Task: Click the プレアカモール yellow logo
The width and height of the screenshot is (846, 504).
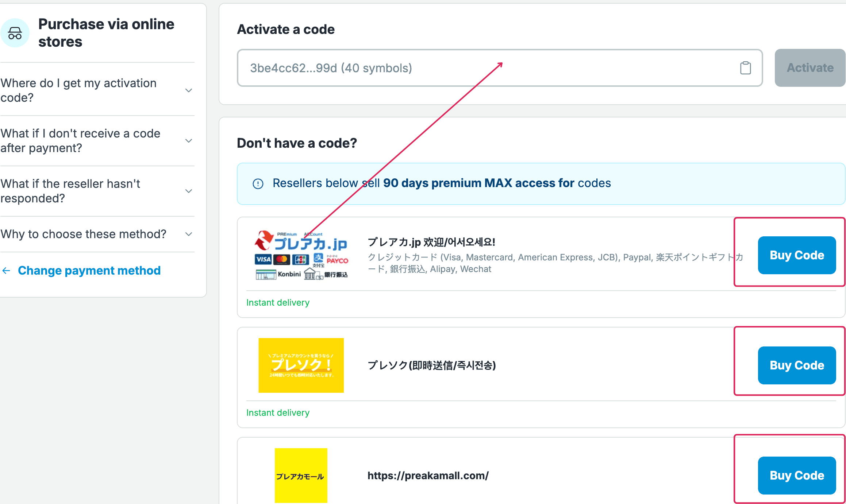Action: (301, 476)
